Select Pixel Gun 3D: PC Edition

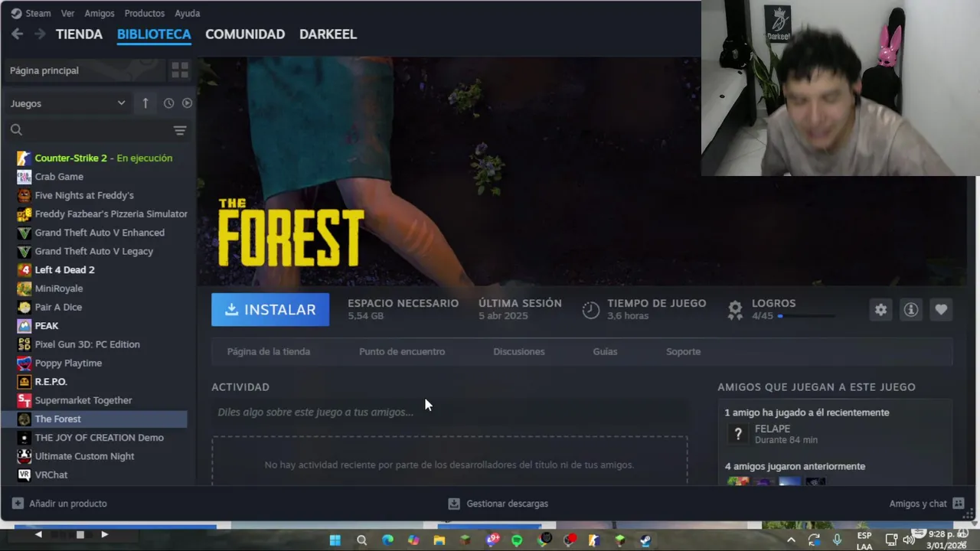point(95,344)
